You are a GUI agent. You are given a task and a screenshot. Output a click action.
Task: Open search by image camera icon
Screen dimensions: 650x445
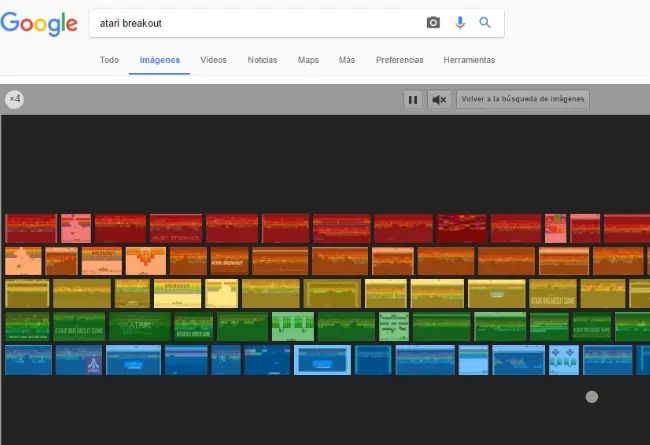point(433,22)
